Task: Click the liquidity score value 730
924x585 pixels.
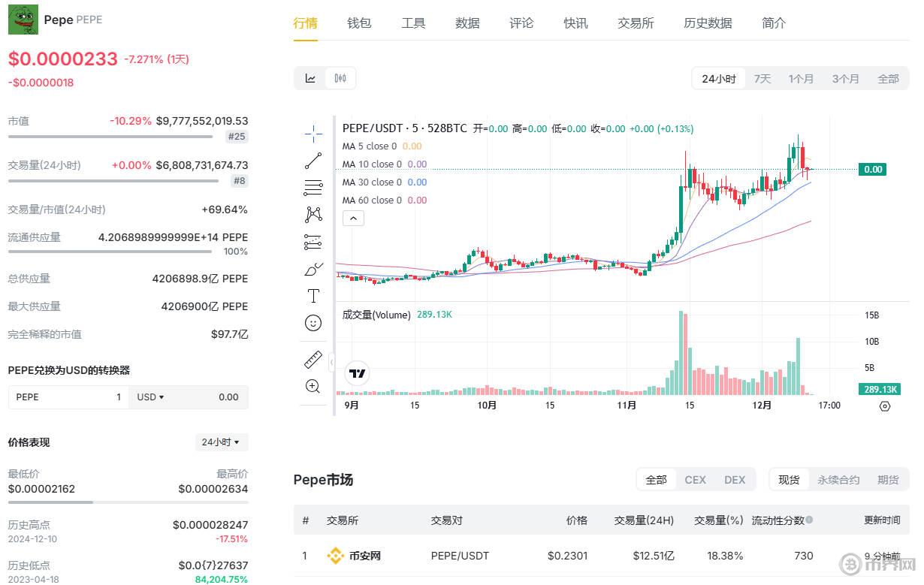Action: click(804, 556)
